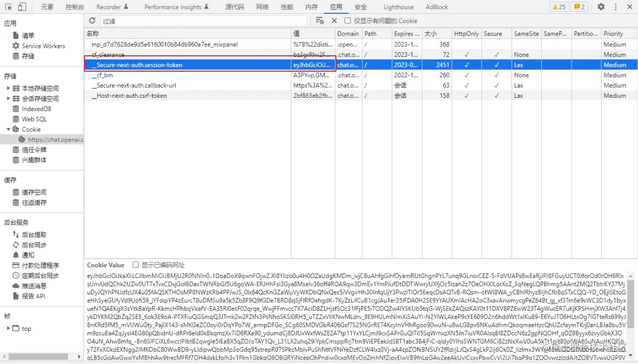Open 通知 notifications item
The width and height of the screenshot is (638, 364).
(28, 255)
